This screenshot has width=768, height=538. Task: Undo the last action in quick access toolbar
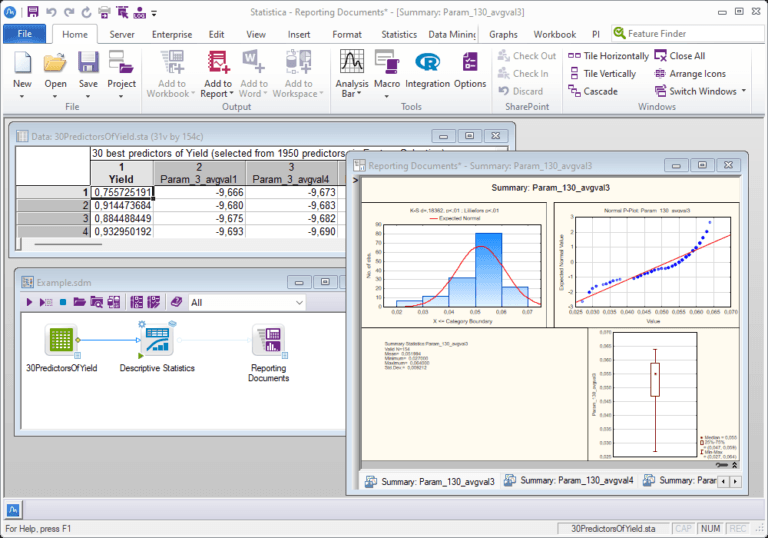coord(51,12)
